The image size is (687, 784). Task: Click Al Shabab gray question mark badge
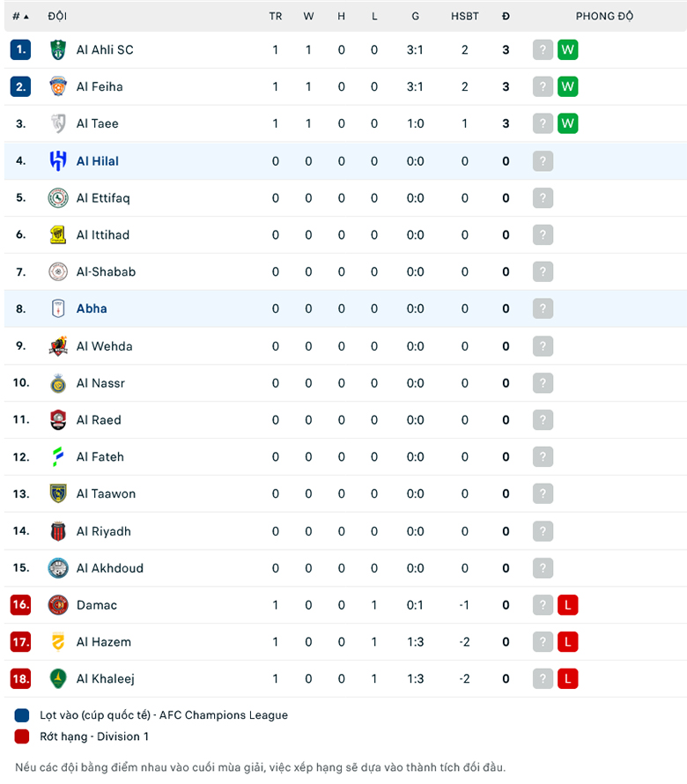(x=543, y=272)
